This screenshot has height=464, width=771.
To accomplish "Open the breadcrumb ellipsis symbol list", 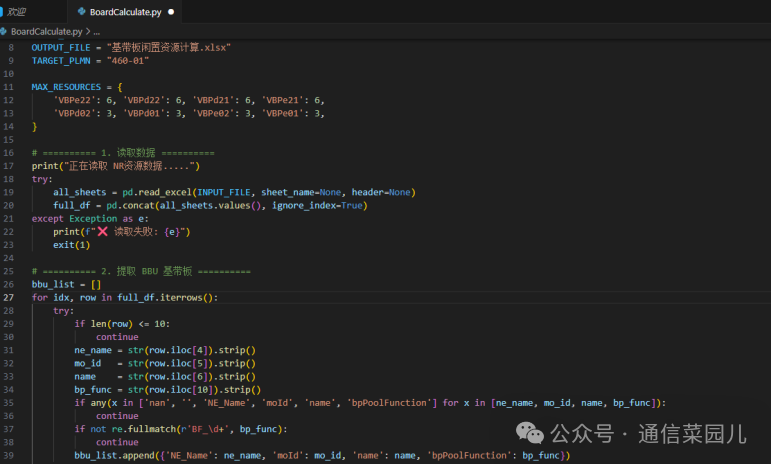I will point(96,31).
